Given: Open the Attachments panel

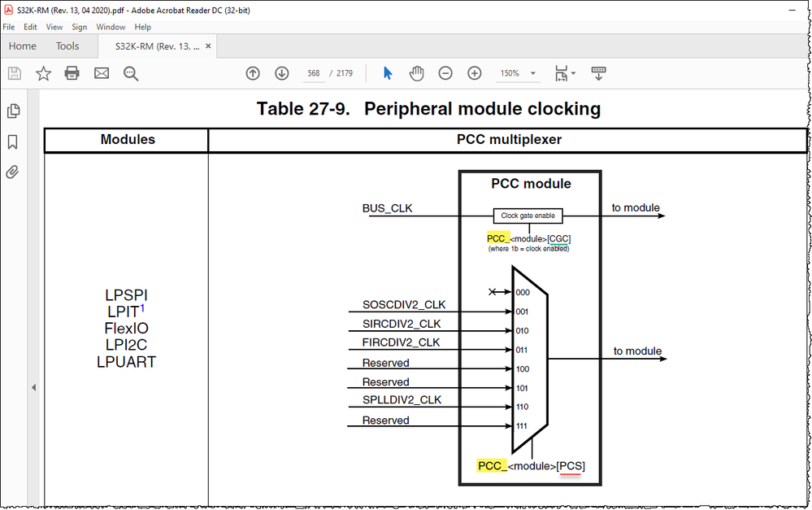Looking at the screenshot, I should (x=13, y=171).
